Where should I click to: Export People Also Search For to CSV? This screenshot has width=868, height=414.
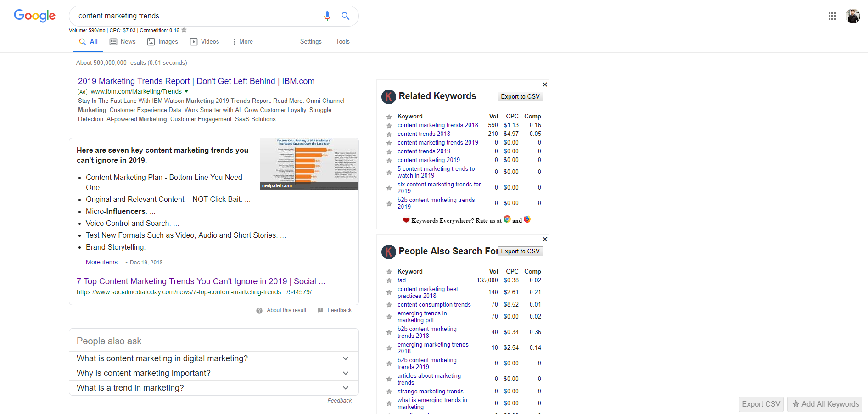521,252
